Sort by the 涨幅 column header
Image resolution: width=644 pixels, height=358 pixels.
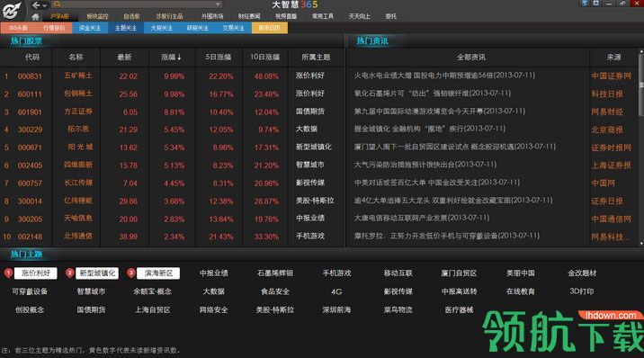[172, 58]
